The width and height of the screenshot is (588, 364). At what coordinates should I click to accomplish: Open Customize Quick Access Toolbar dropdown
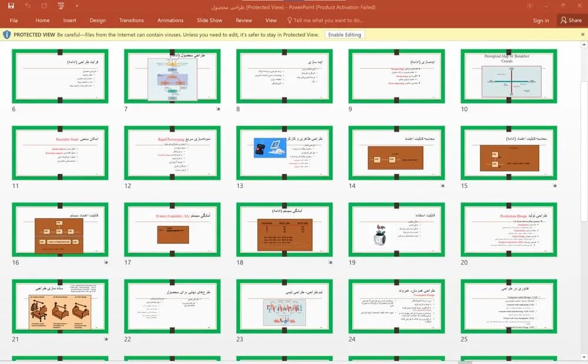[77, 6]
